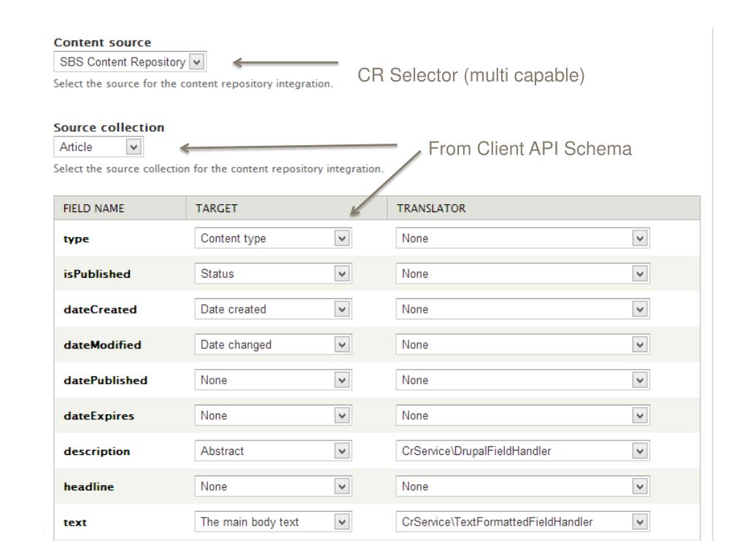Screen dimensions: 747x560
Task: Open the target dropdown for type
Action: pyautogui.click(x=273, y=238)
